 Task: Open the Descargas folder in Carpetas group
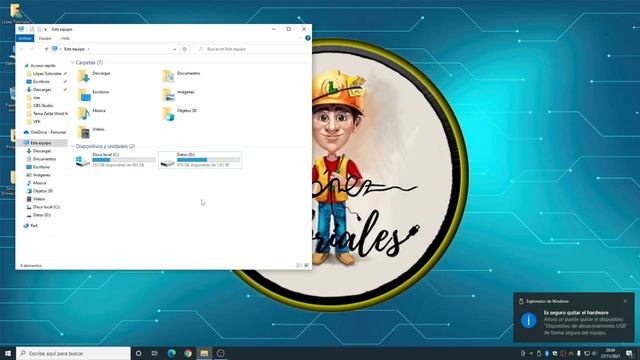click(95, 76)
